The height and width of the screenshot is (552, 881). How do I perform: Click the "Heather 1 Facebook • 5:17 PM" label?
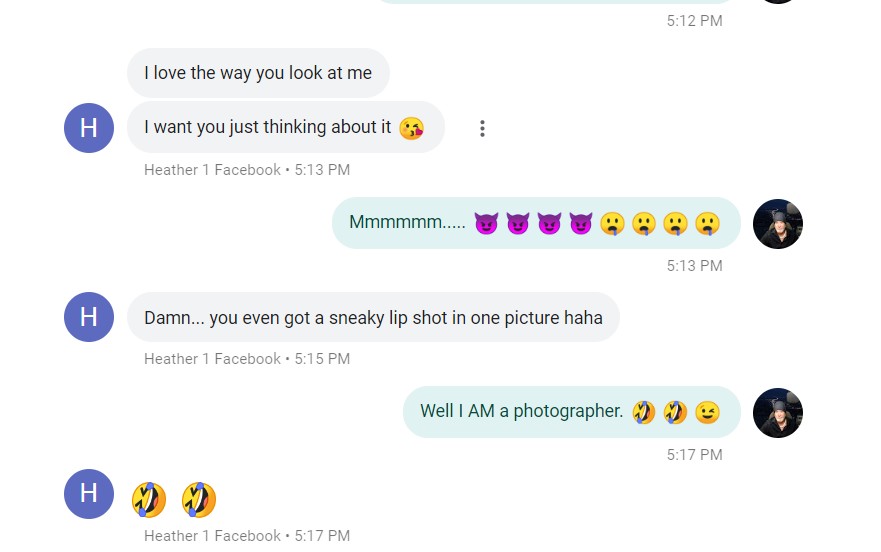[247, 536]
